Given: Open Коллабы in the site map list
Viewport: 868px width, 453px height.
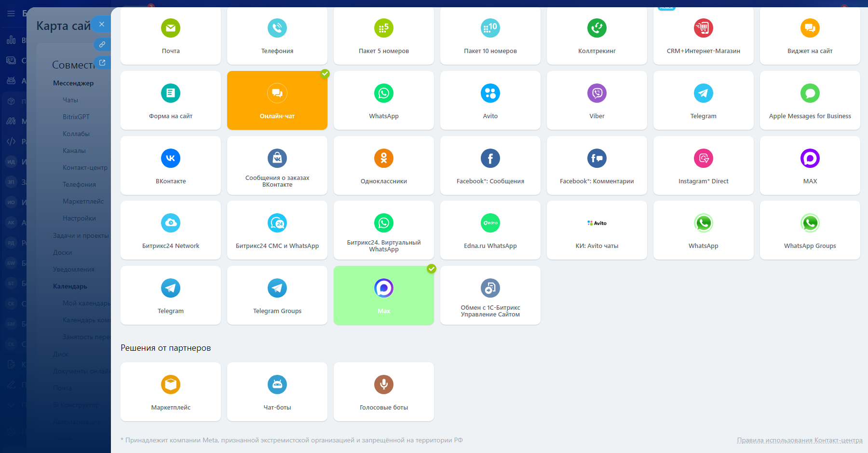Looking at the screenshot, I should tap(76, 134).
